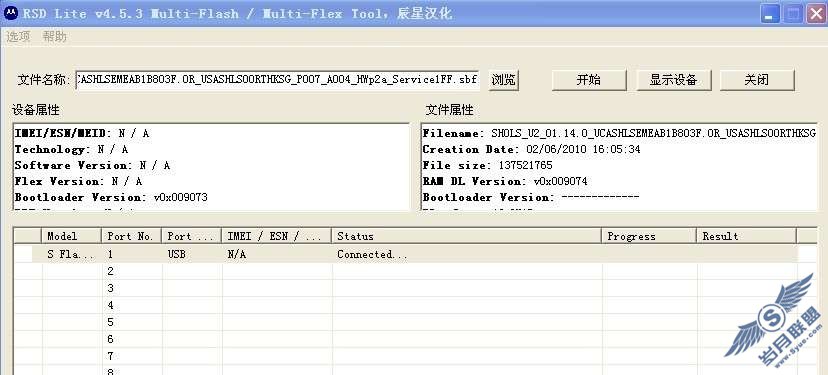
Task: Click the Software Version N / A line
Action: coord(92,165)
